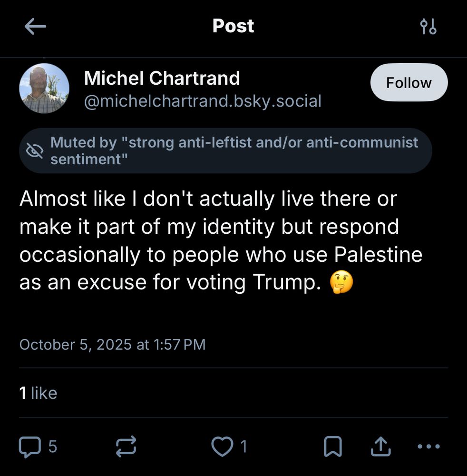Click the Michel Chartrand display name
Screen dimensions: 467x476
pos(162,78)
